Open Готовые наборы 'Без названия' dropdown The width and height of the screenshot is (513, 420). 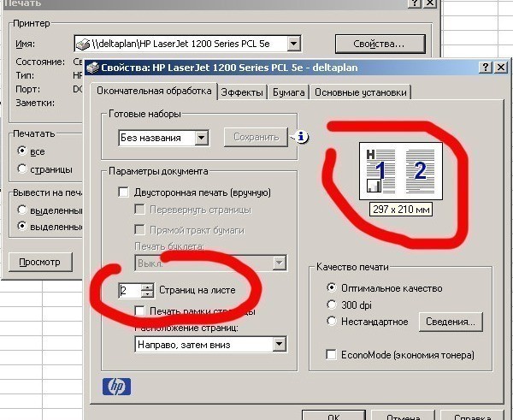(202, 138)
